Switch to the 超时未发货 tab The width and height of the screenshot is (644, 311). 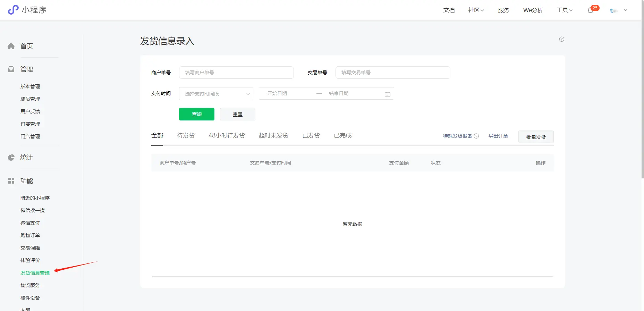tap(273, 135)
